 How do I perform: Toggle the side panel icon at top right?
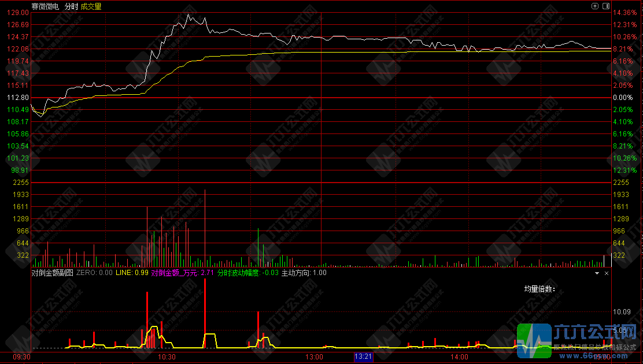(x=605, y=6)
